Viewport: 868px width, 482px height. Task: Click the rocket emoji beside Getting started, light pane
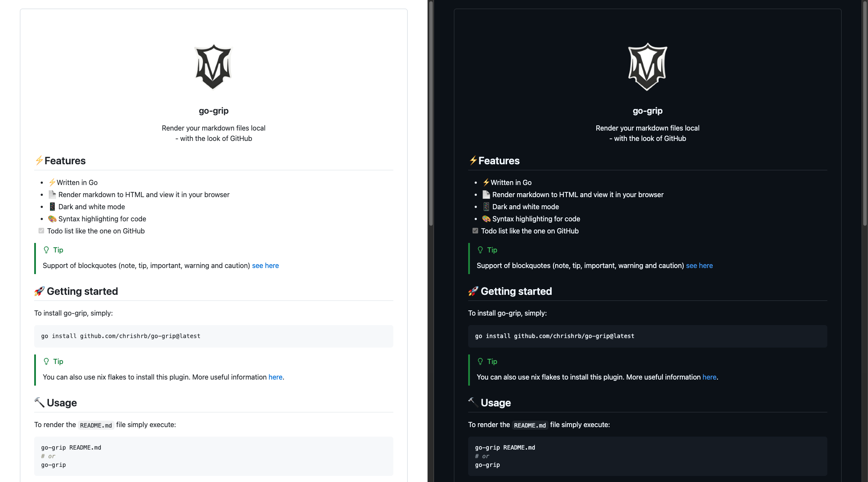[x=39, y=291]
